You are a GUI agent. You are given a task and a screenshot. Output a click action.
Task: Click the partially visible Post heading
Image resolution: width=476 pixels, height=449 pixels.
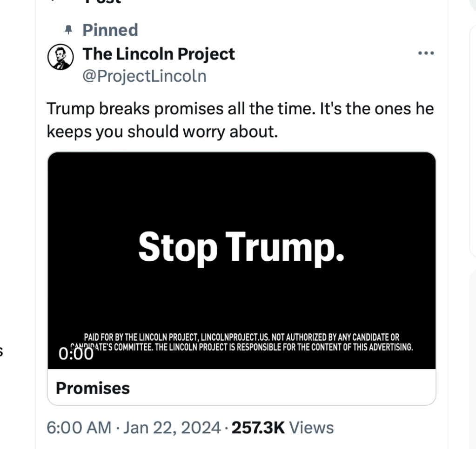click(102, 2)
